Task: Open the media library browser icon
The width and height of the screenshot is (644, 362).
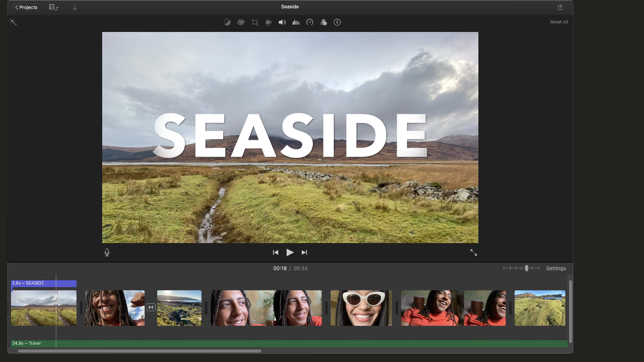Action: click(x=53, y=7)
